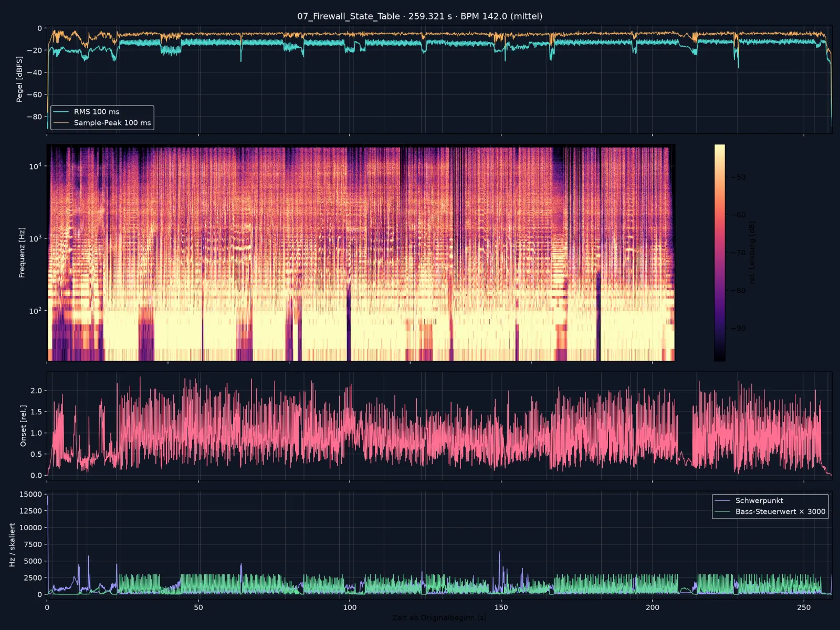This screenshot has width=840, height=630.
Task: Click the cyan line sample beside RMS 100 ms
Action: coord(61,112)
